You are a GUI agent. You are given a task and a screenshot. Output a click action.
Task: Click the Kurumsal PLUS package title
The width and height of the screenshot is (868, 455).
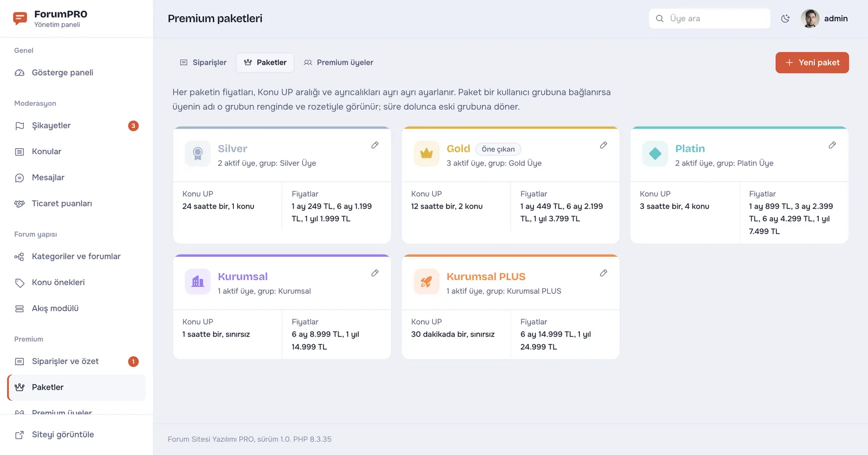coord(486,277)
